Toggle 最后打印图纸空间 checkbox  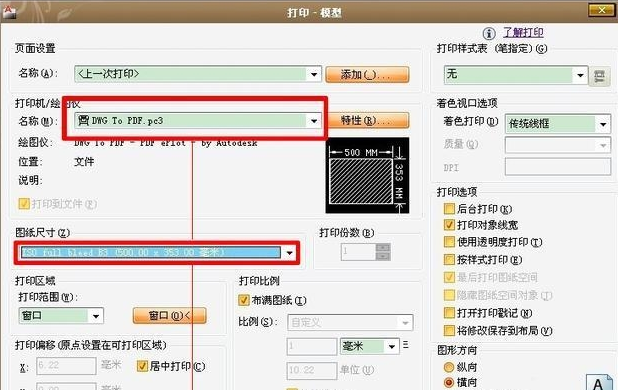449,277
